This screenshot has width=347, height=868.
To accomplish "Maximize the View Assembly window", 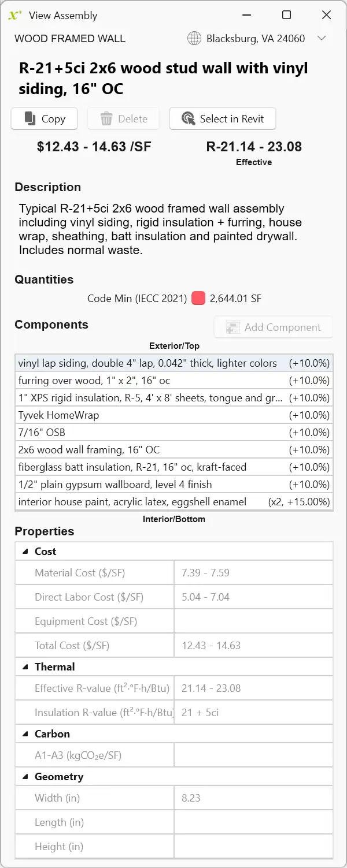I will pos(286,16).
